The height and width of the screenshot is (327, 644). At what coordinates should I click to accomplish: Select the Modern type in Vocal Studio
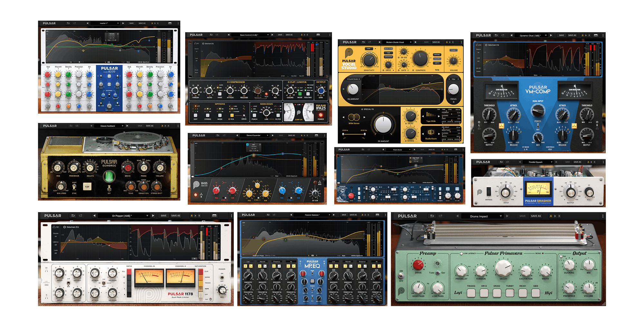(x=437, y=59)
